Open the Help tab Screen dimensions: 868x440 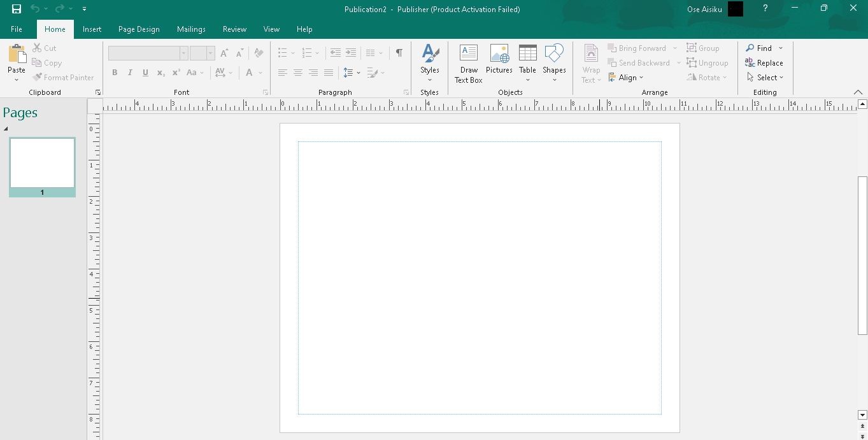point(304,29)
